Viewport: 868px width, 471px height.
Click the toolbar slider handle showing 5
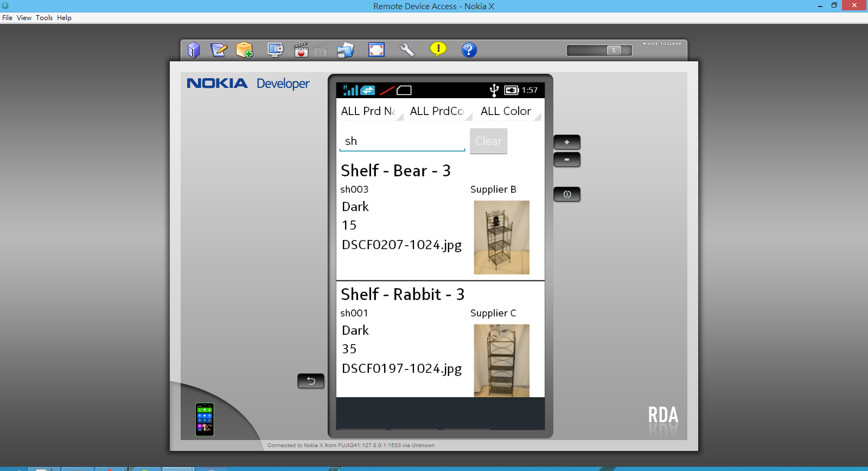(x=614, y=50)
